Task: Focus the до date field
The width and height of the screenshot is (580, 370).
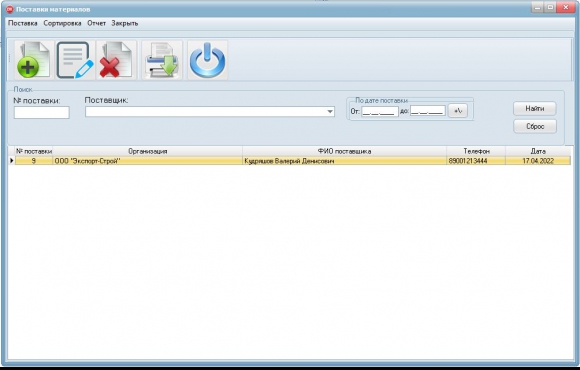Action: (x=427, y=111)
